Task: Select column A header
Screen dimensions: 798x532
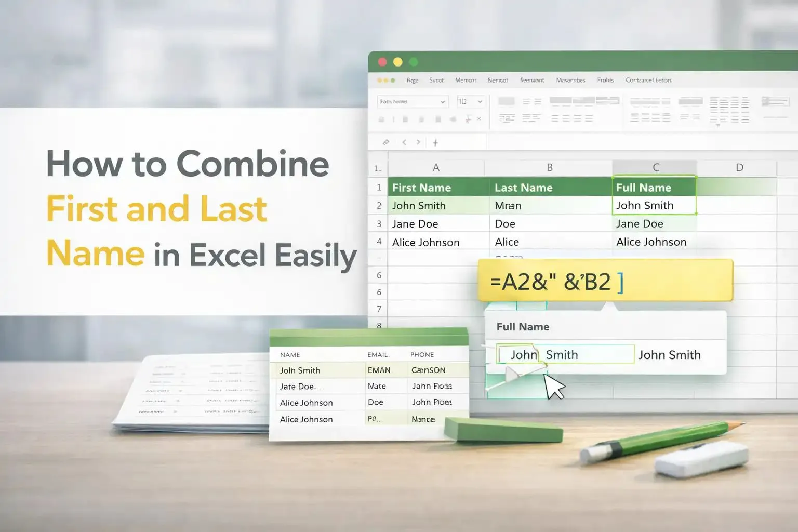Action: (x=436, y=168)
